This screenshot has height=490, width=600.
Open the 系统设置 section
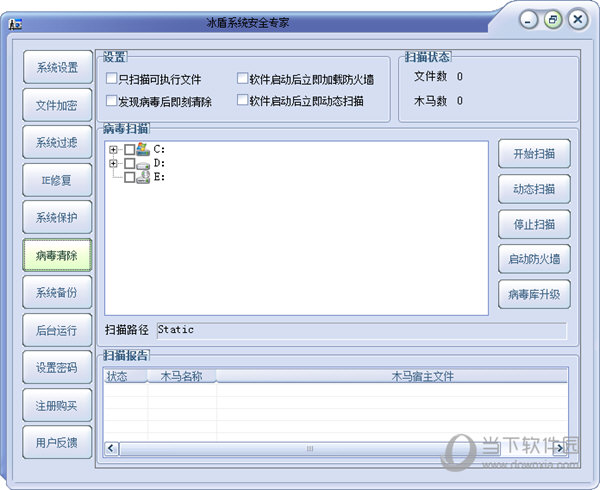tap(57, 67)
